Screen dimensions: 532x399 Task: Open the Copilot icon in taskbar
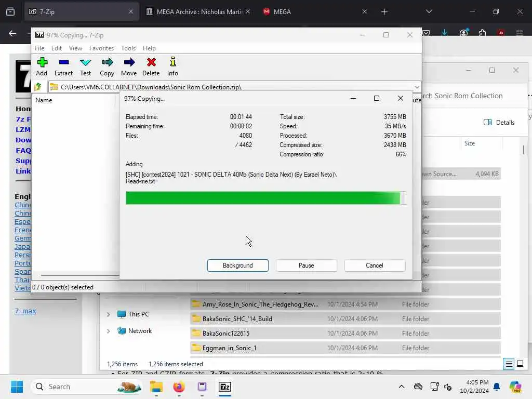click(x=515, y=387)
